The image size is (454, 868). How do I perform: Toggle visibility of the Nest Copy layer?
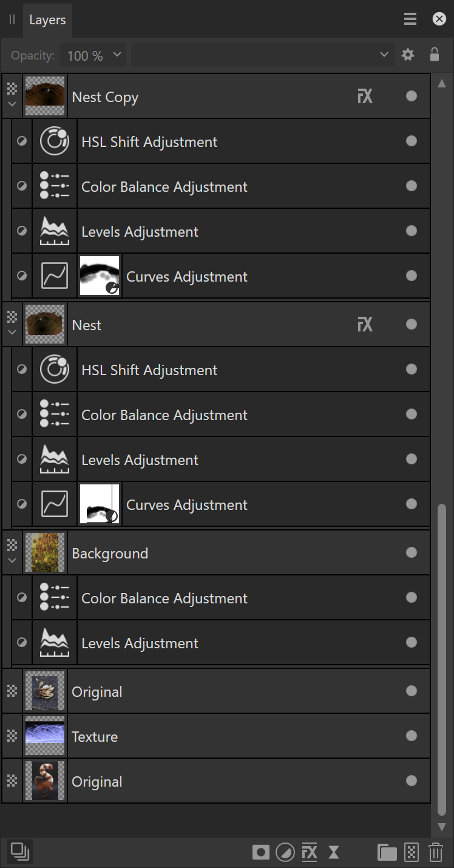pyautogui.click(x=412, y=96)
